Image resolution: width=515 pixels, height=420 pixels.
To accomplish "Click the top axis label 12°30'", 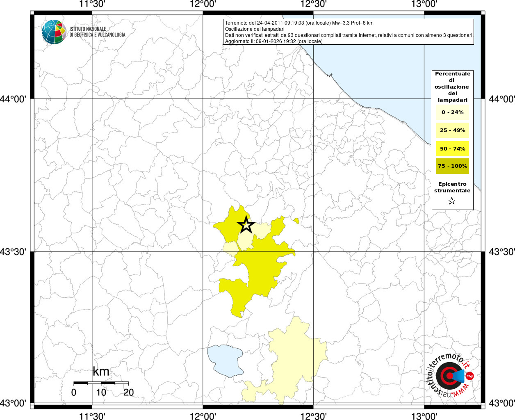I will coord(314,5).
